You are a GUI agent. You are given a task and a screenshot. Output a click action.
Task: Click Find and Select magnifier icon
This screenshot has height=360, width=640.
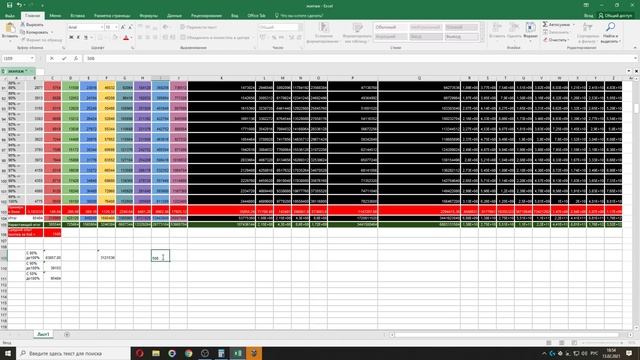(611, 28)
